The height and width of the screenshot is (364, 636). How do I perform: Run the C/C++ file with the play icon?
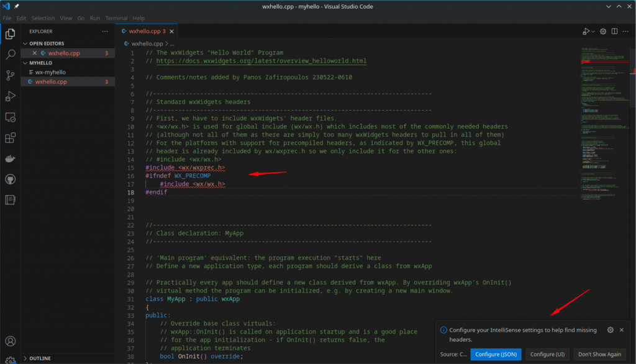pyautogui.click(x=586, y=31)
